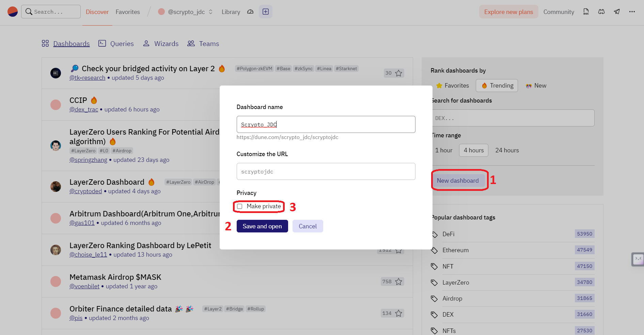The image size is (644, 335).
Task: Click the Dashboard name input field
Action: [326, 124]
